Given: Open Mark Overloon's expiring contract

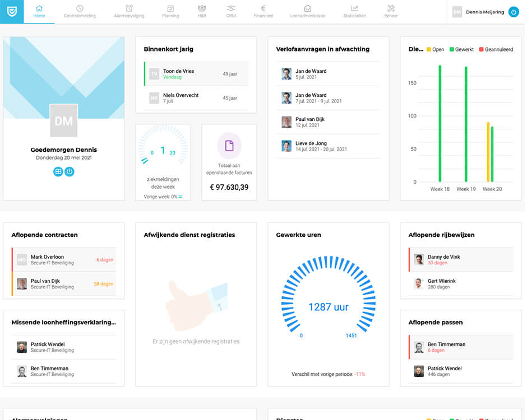Looking at the screenshot, I should tap(64, 260).
